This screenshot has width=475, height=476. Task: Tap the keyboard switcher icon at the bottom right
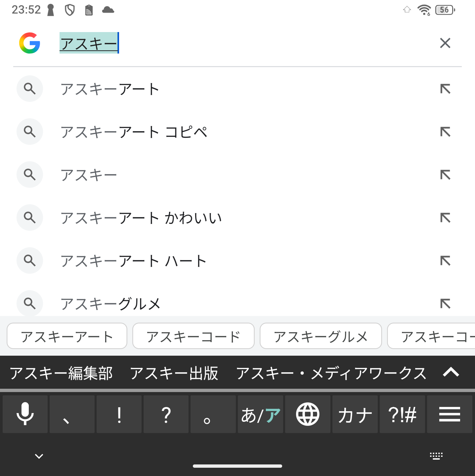[436, 456]
